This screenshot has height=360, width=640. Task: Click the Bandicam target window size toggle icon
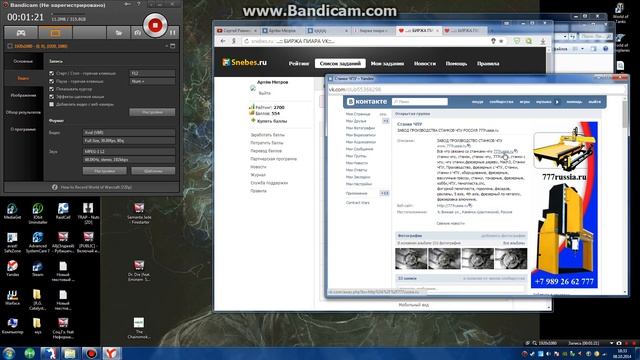173,46
